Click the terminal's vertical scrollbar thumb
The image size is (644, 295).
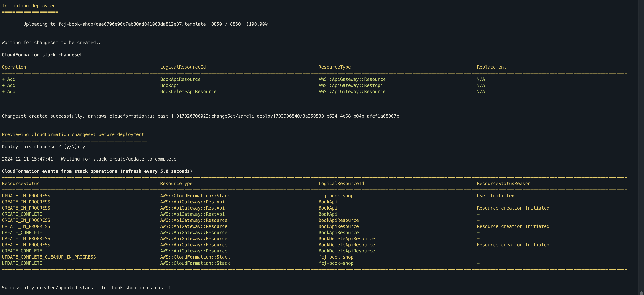[641, 293]
